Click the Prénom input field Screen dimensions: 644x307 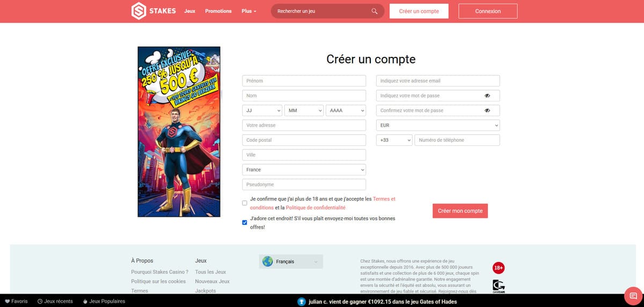pyautogui.click(x=304, y=81)
